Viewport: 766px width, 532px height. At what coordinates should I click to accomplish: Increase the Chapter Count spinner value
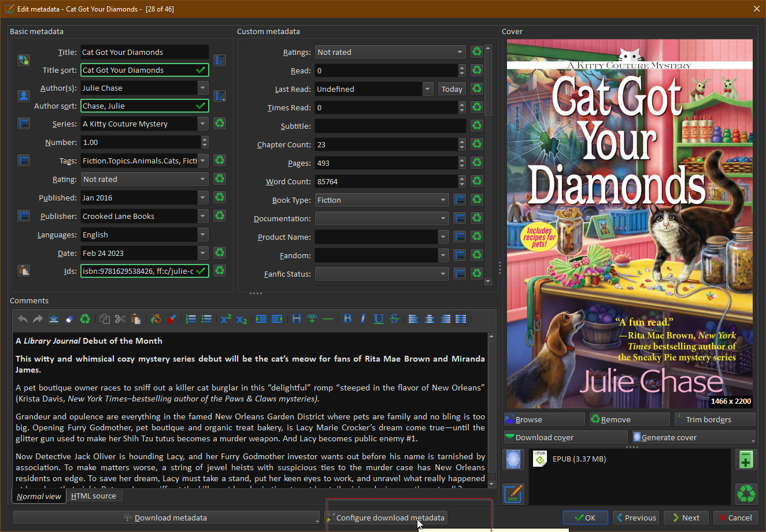[x=462, y=141]
